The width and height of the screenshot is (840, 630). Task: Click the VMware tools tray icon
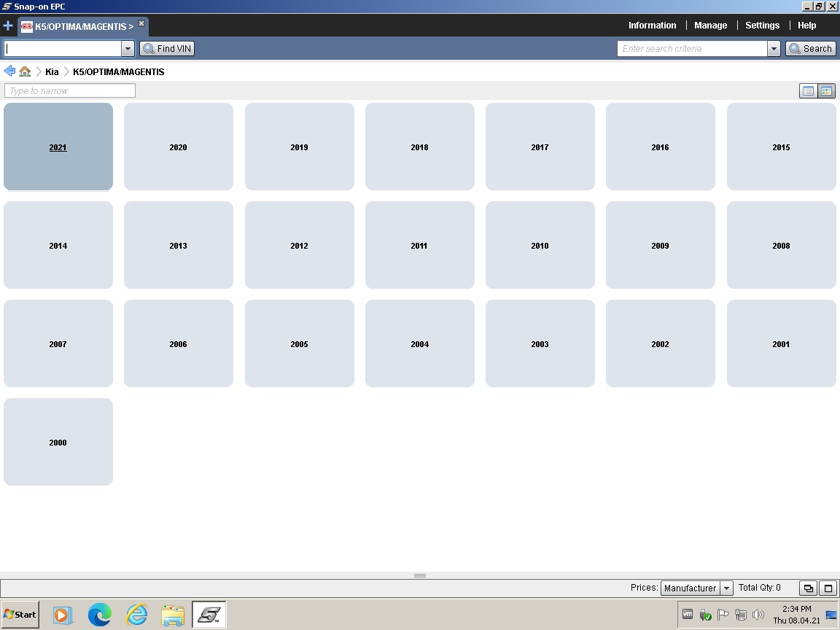point(688,615)
